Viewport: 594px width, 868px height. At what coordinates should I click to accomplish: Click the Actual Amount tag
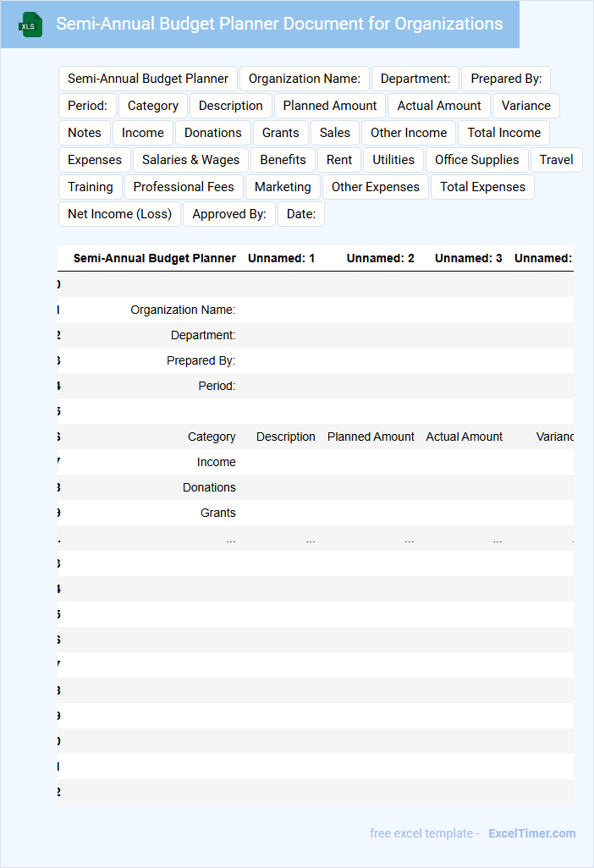[x=439, y=106]
